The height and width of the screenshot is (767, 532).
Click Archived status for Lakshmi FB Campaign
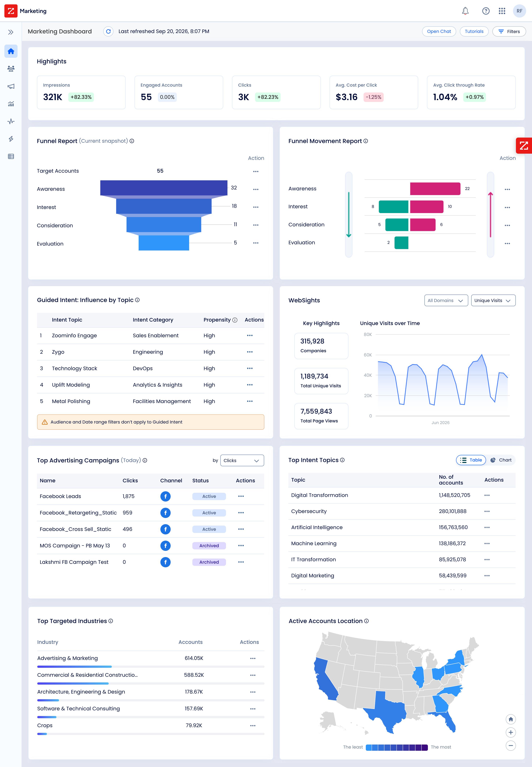pos(209,562)
